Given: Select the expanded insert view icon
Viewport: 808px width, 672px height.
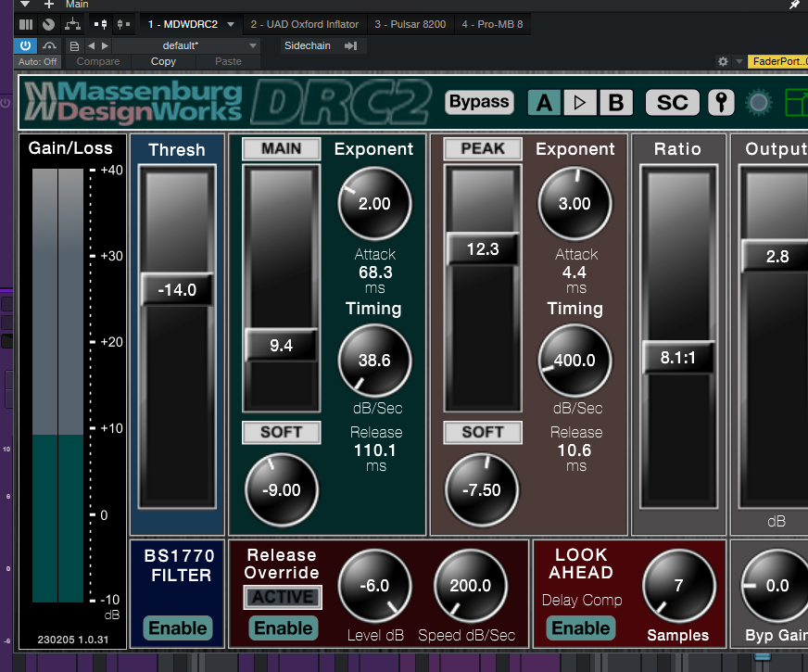Looking at the screenshot, I should point(100,24).
